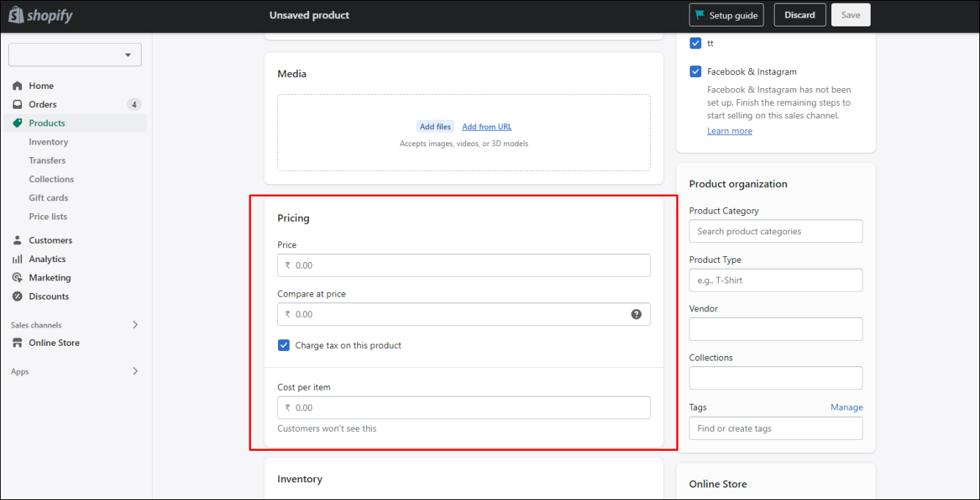Open Price lists under Products
Screen dimensions: 980x500
tap(48, 217)
